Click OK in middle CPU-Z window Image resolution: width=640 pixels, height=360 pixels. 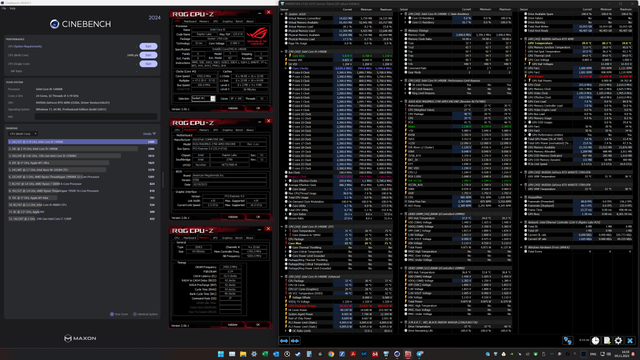(258, 217)
